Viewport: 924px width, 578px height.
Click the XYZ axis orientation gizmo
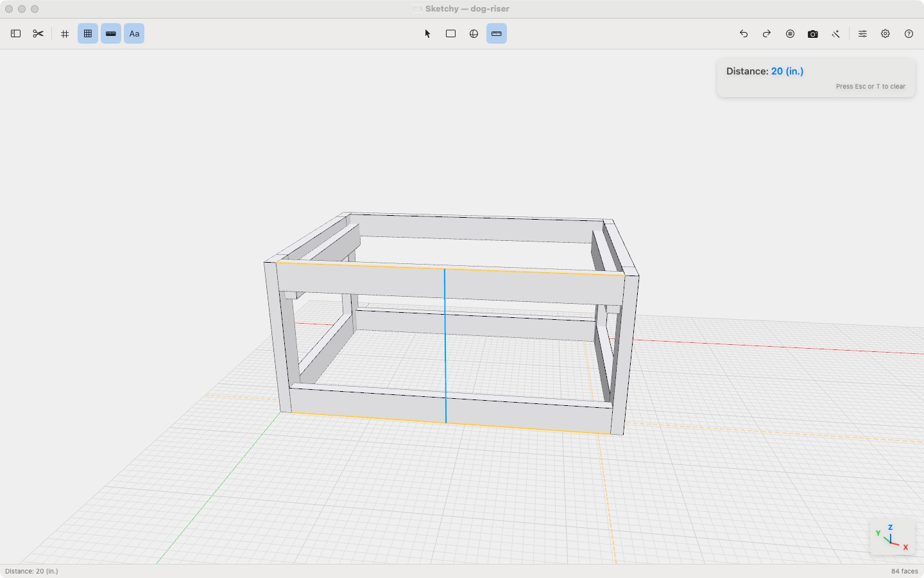892,537
